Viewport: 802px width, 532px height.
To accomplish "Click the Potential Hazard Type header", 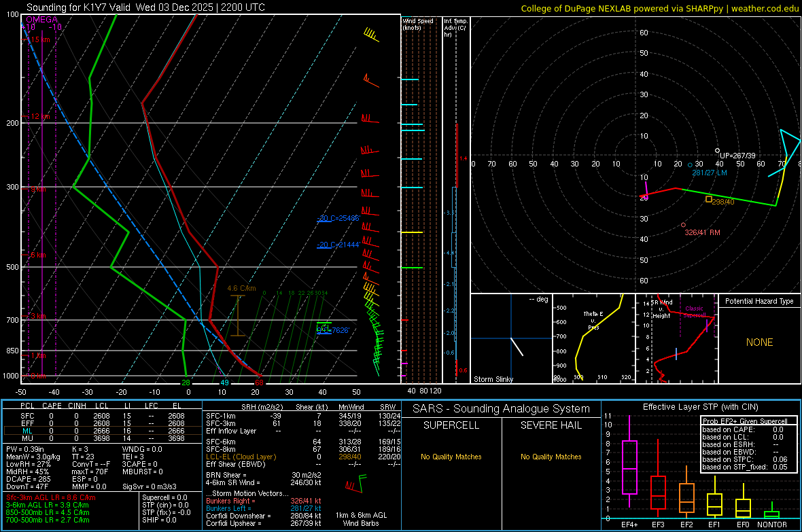I will click(759, 301).
